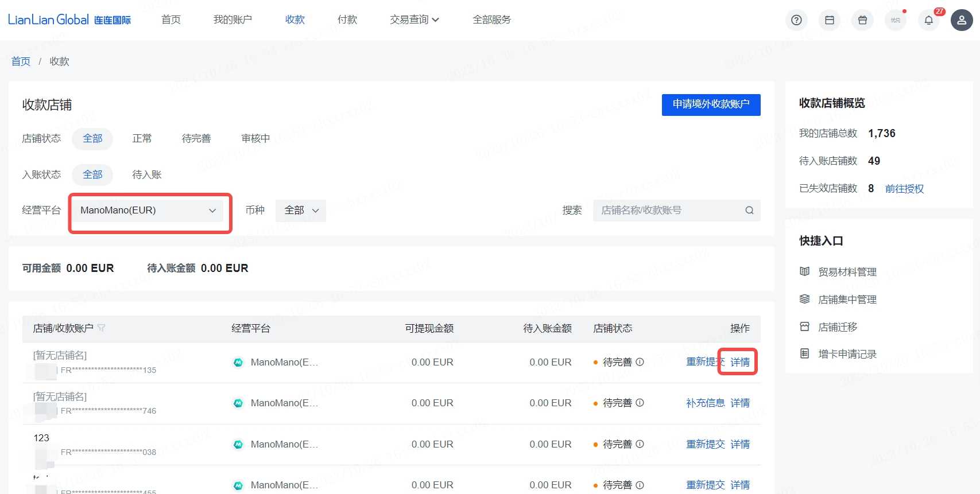Click the ManoMano icon in the 135 row
Viewport: 980px width, 494px height.
pyautogui.click(x=238, y=363)
